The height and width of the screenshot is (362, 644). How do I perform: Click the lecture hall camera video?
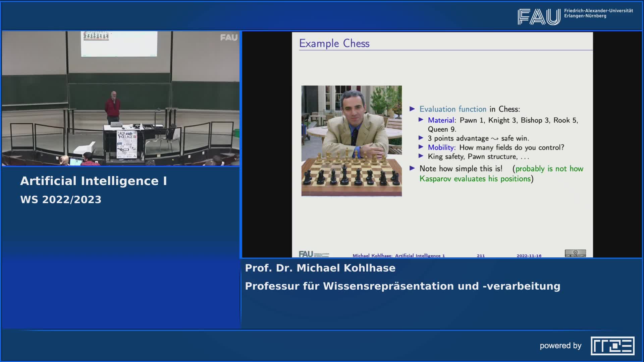(x=121, y=98)
